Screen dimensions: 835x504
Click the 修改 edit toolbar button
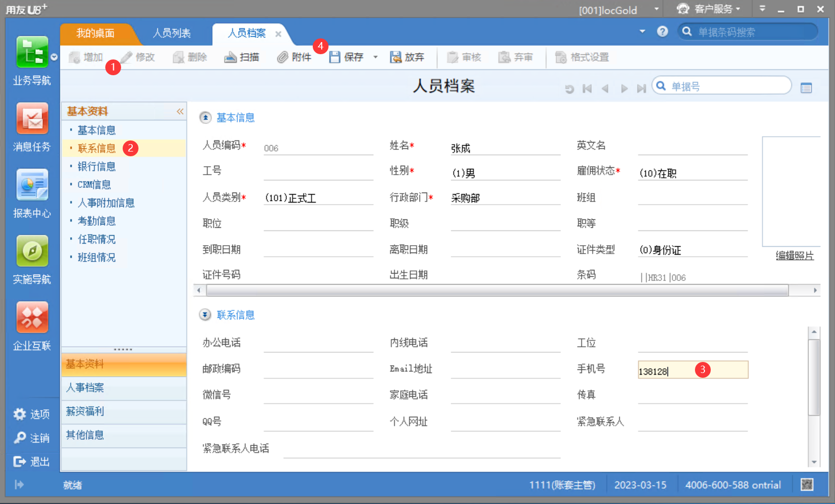pyautogui.click(x=138, y=57)
